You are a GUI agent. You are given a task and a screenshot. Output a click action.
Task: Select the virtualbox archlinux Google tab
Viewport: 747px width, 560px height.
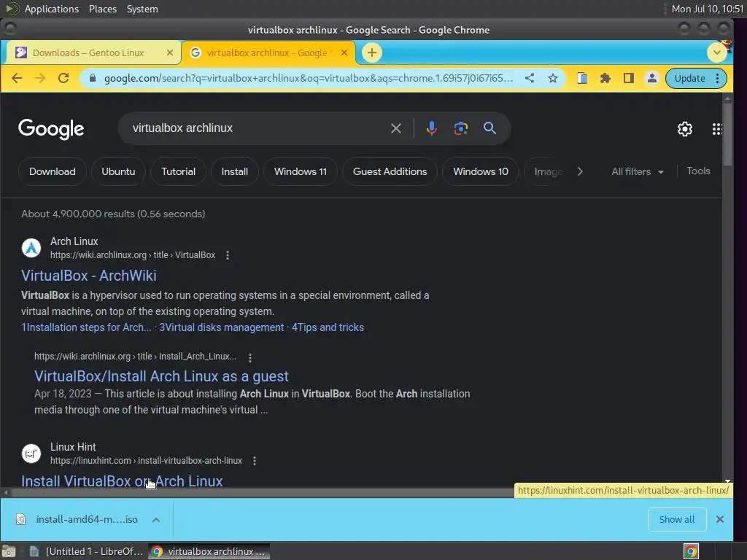267,52
